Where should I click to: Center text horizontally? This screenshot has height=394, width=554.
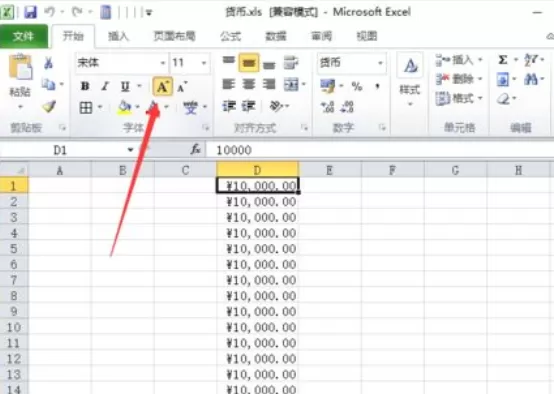[249, 85]
